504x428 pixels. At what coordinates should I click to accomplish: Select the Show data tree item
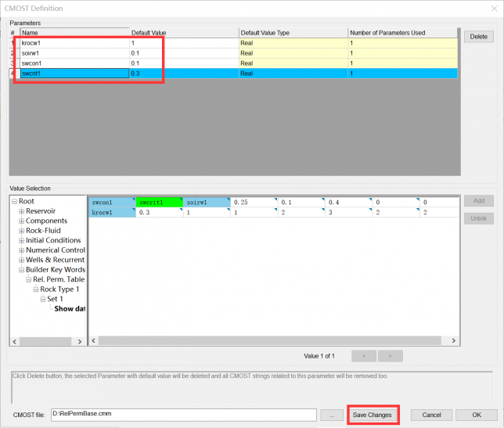(69, 308)
